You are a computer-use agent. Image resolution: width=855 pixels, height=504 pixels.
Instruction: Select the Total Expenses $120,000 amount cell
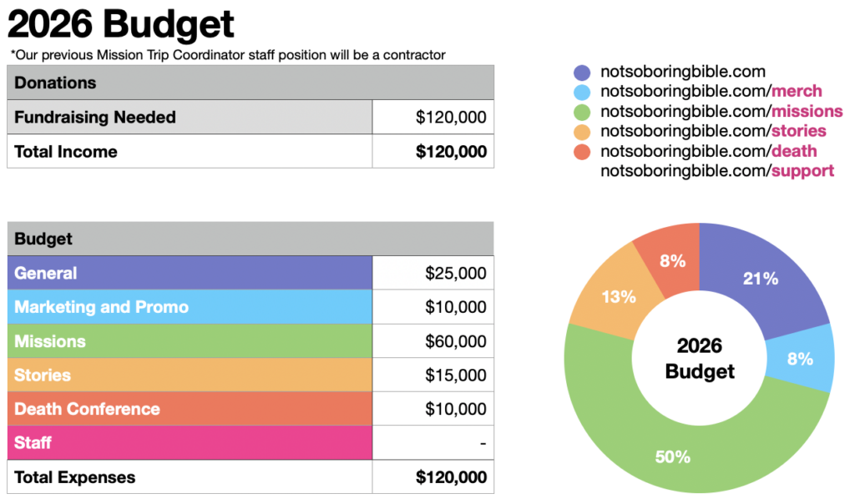pos(433,477)
